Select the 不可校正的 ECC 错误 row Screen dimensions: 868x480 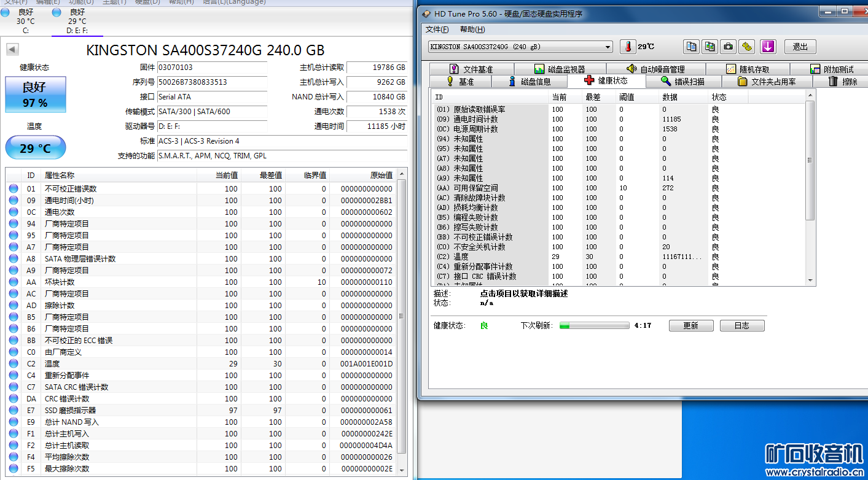click(x=201, y=340)
